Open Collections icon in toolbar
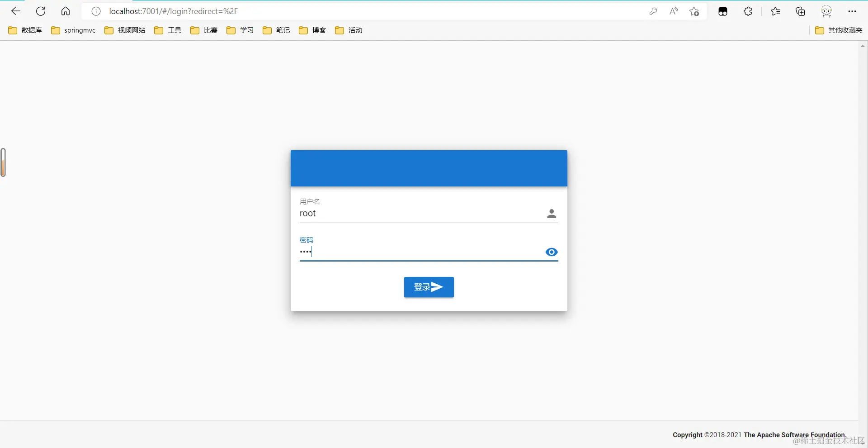 (801, 11)
